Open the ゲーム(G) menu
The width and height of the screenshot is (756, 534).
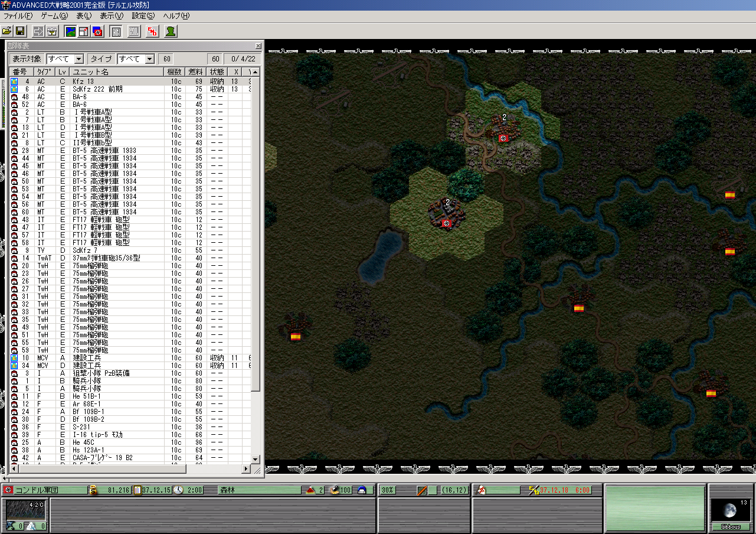pos(54,16)
